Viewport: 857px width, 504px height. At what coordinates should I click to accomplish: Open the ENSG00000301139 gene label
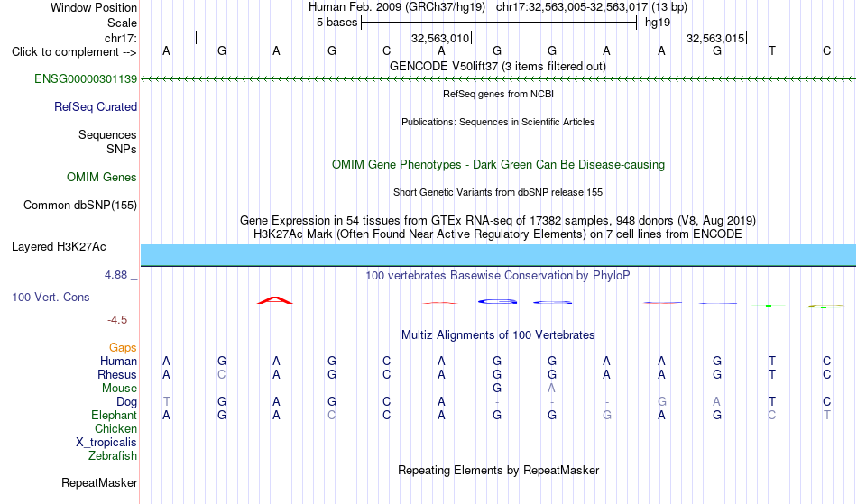86,78
